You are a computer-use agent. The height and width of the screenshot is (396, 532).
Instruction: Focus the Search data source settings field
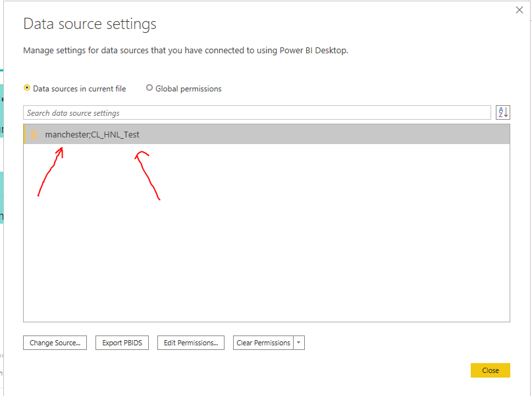(x=257, y=112)
